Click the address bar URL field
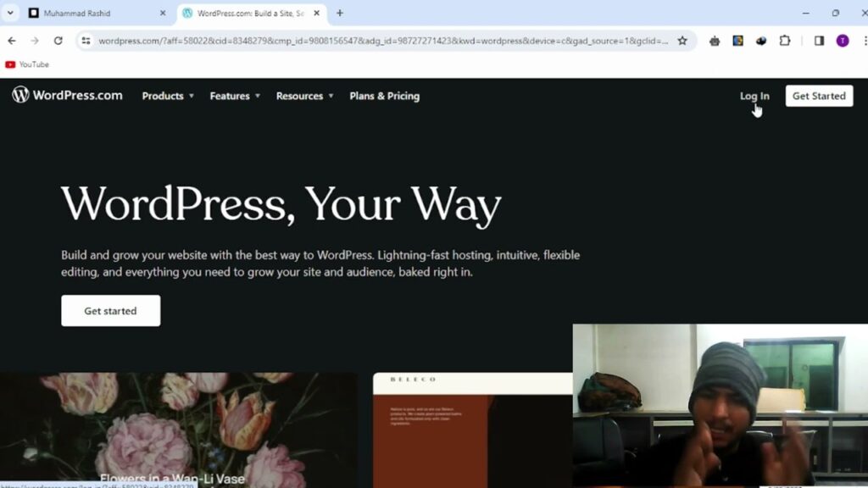Viewport: 868px width, 488px height. (x=383, y=41)
